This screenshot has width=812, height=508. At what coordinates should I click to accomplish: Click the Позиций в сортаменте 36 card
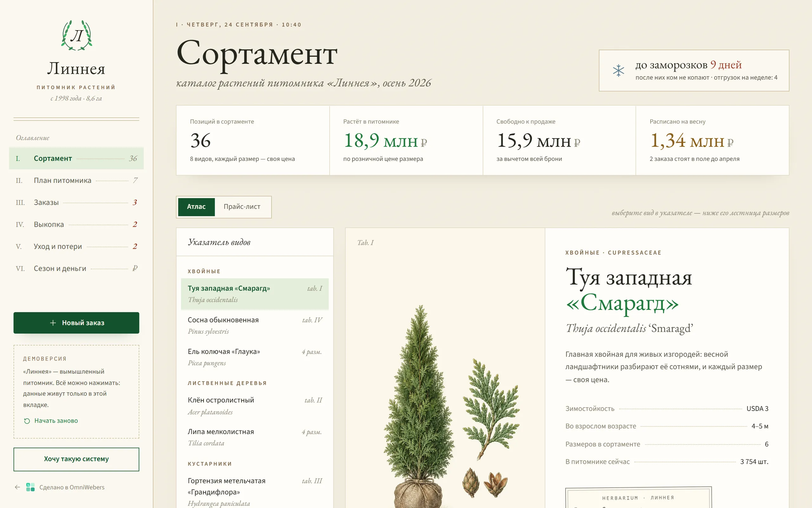tap(253, 140)
